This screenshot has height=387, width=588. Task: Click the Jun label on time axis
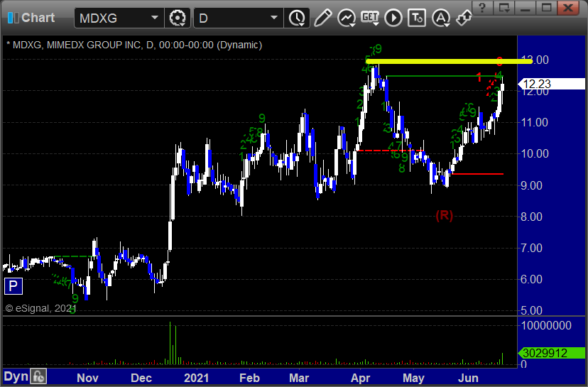(469, 378)
